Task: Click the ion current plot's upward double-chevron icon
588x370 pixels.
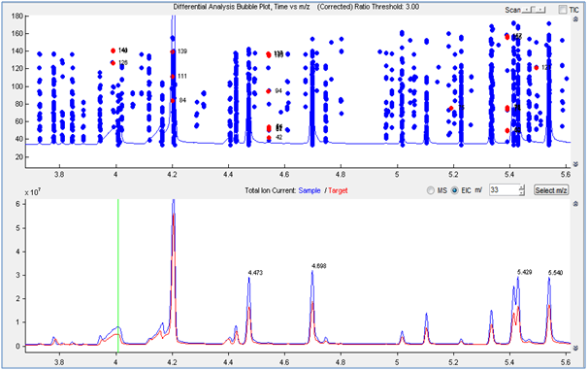Action: click(575, 203)
